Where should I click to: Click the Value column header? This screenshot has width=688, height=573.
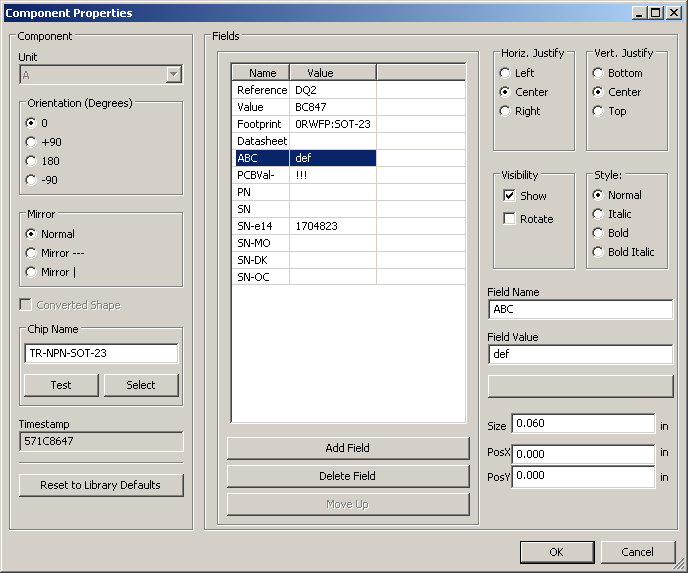pyautogui.click(x=333, y=73)
